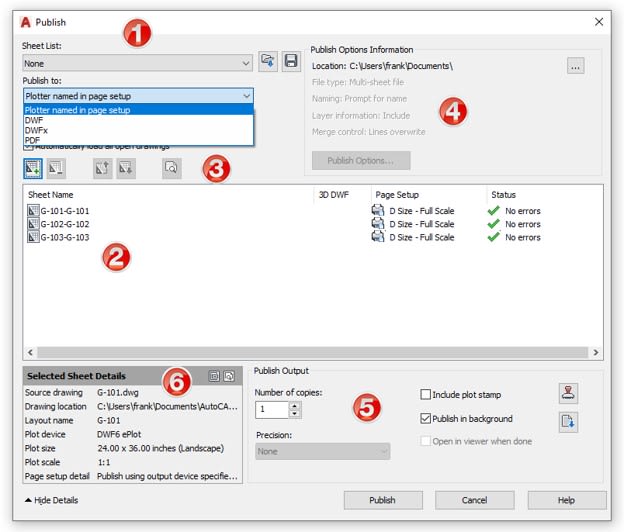Uncheck Publish in background

coord(425,419)
